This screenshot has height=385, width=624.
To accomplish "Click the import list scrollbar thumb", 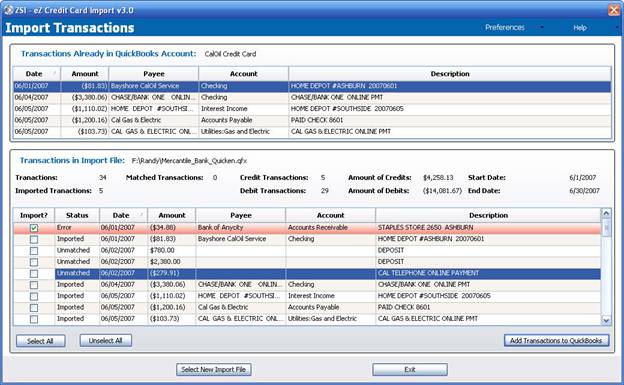I will click(606, 227).
